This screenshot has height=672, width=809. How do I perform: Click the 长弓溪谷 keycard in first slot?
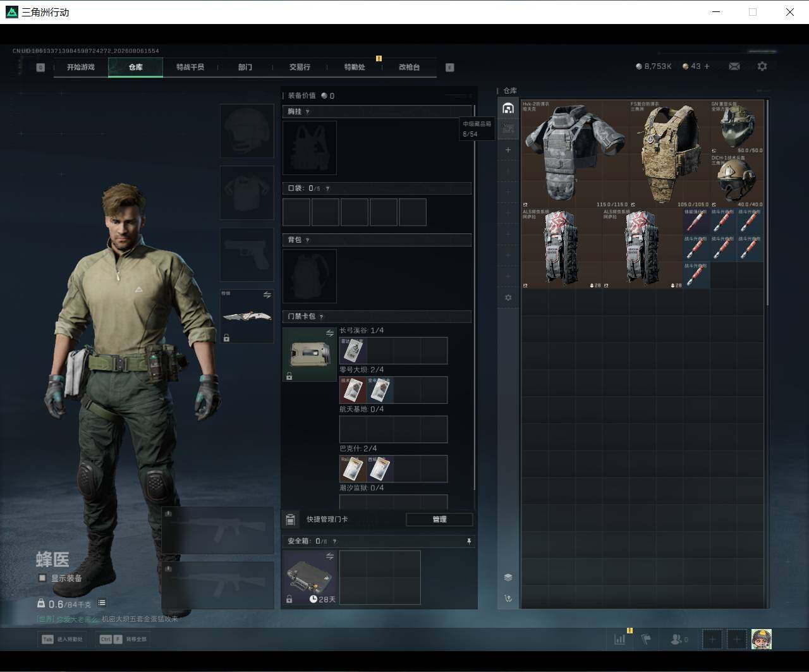(353, 351)
